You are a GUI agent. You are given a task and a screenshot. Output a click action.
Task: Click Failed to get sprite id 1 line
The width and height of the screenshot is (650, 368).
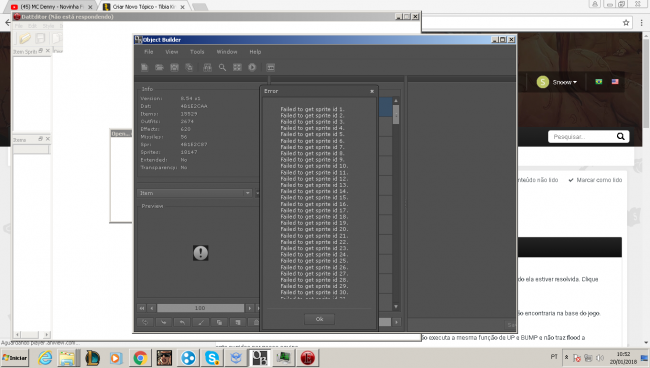pyautogui.click(x=312, y=109)
